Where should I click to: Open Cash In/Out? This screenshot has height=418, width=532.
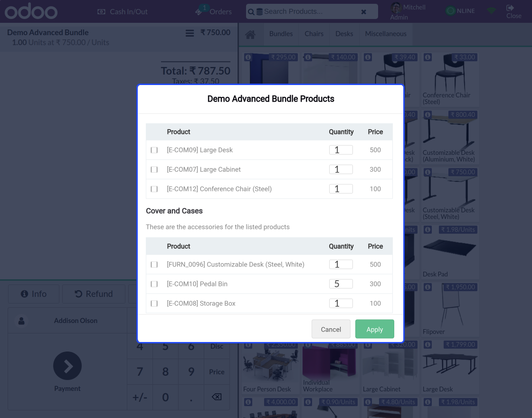[x=123, y=12]
